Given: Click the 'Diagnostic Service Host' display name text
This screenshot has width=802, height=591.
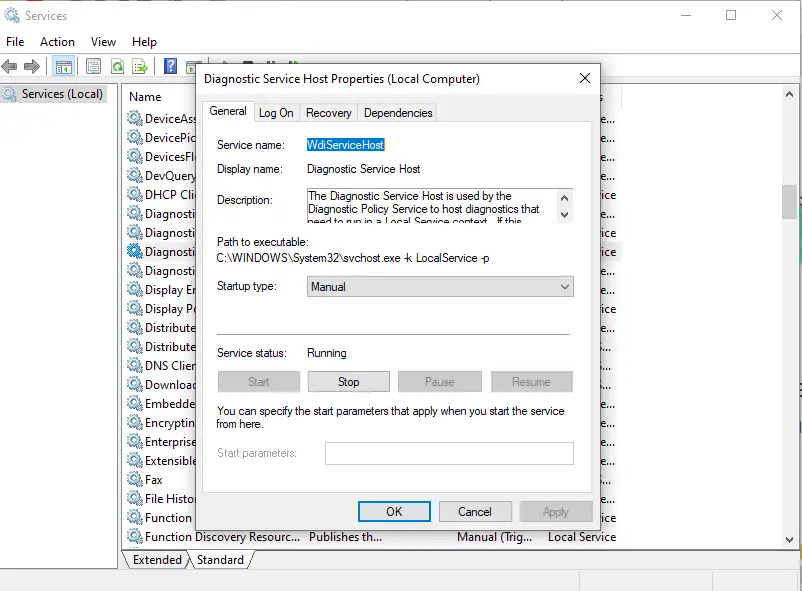Looking at the screenshot, I should point(364,169).
